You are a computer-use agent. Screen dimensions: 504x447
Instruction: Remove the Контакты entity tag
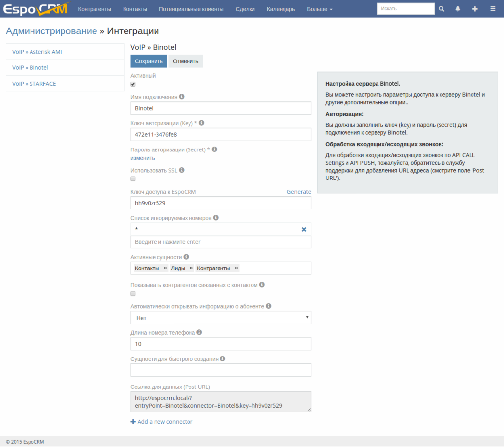click(x=165, y=268)
